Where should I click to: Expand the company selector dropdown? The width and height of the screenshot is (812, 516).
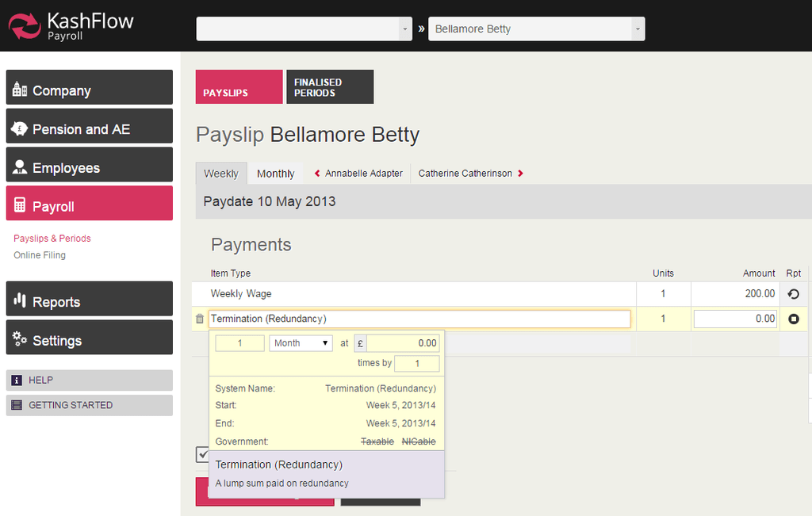click(405, 29)
